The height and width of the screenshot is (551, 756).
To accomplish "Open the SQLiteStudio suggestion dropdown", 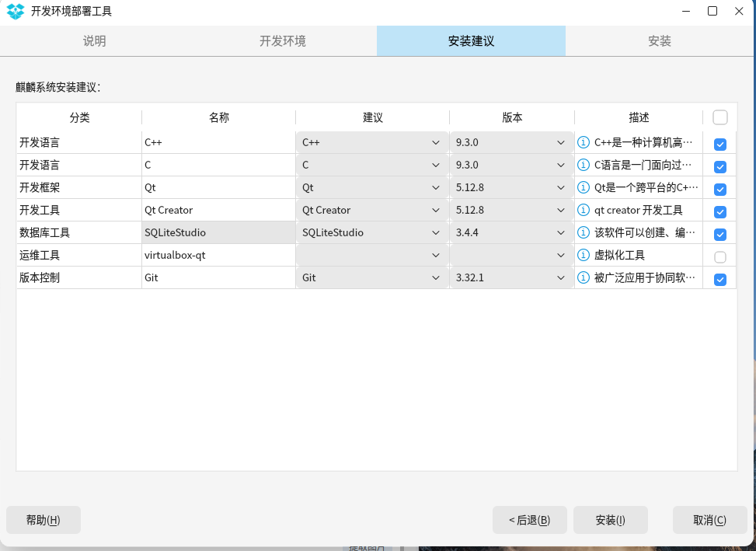I will click(371, 232).
